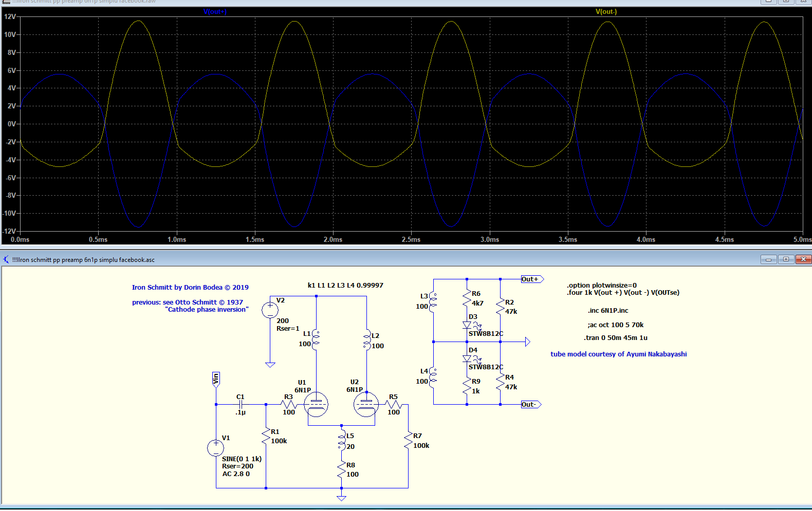Click the .option plotwinsize=0 directive
This screenshot has height=511, width=812.
click(602, 286)
